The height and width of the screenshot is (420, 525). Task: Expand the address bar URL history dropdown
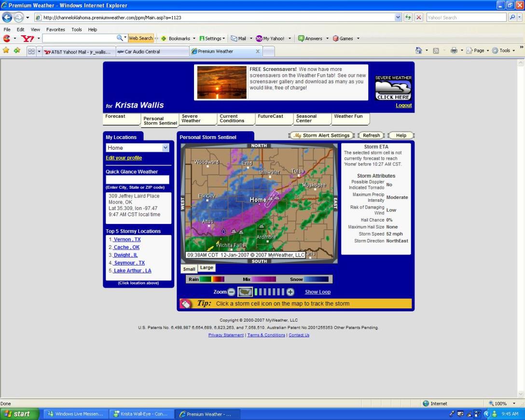398,17
